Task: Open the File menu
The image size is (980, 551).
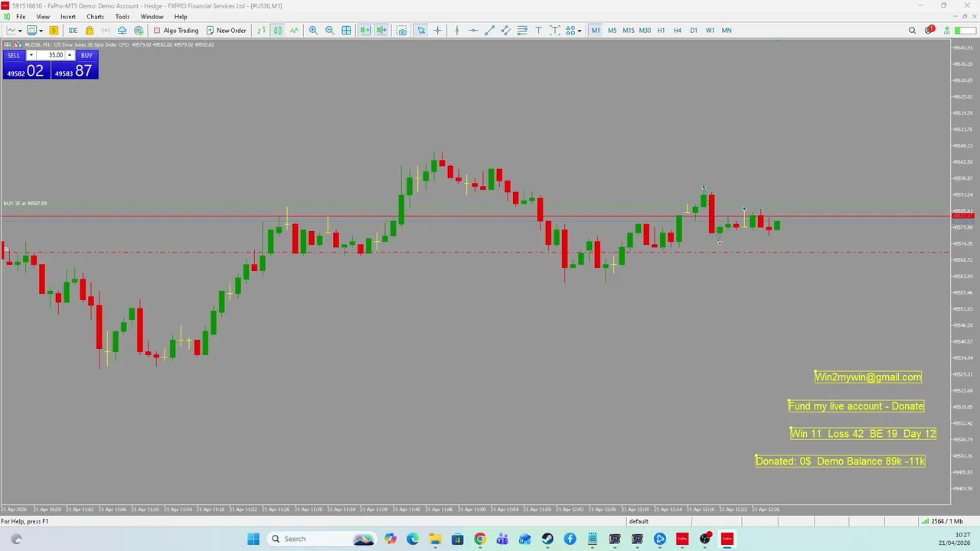Action: pos(21,17)
